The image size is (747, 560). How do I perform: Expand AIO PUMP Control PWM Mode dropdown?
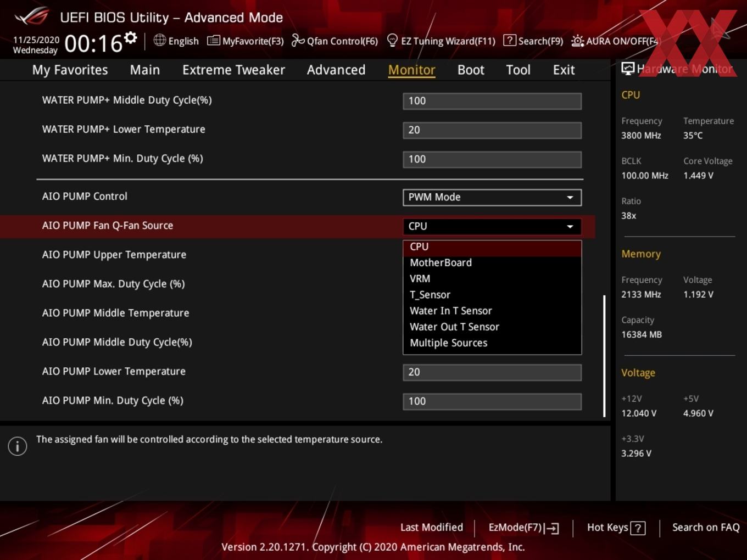point(492,197)
